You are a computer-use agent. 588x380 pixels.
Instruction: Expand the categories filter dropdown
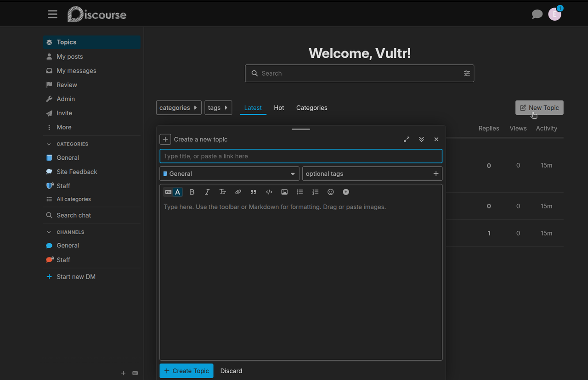179,108
